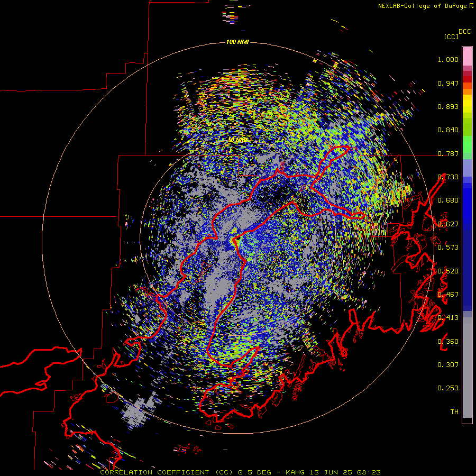476x476 pixels.
Task: Click the 0.360 legend value
Action: (448, 342)
